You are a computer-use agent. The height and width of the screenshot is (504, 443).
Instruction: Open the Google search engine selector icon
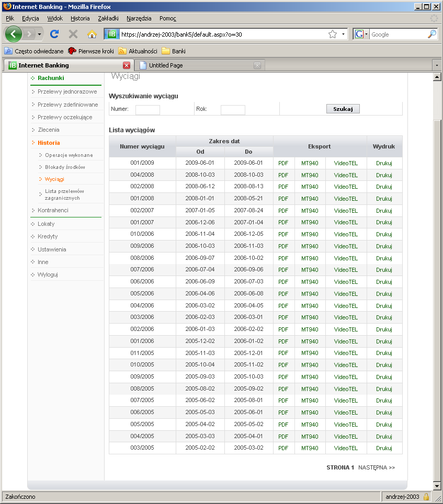click(361, 34)
